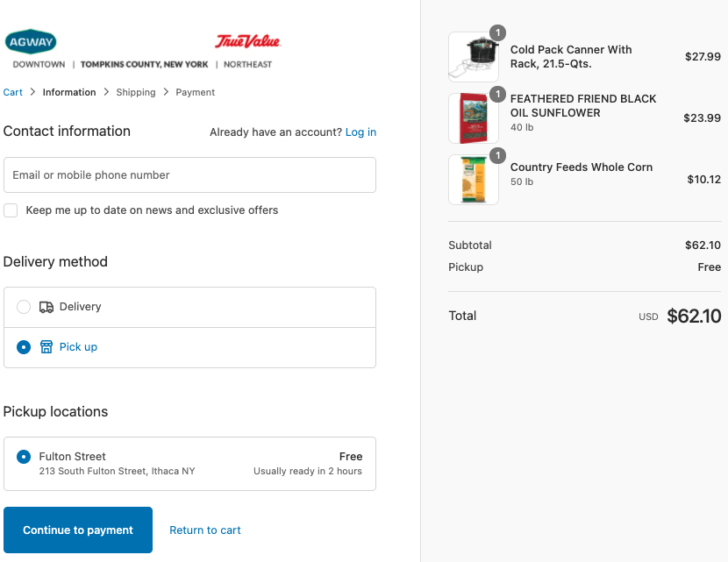Viewport: 728px width, 562px height.
Task: Click the Country Feeds Whole Corn thumbnail
Action: (474, 180)
